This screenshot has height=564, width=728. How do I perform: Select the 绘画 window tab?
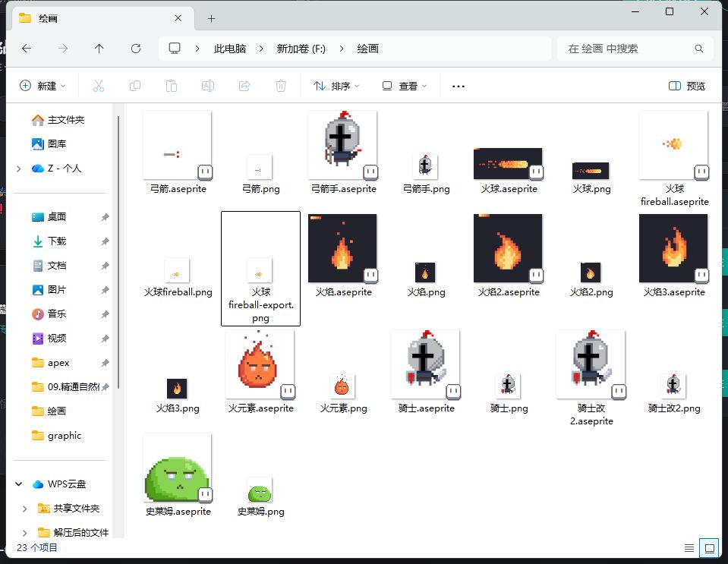pos(101,18)
